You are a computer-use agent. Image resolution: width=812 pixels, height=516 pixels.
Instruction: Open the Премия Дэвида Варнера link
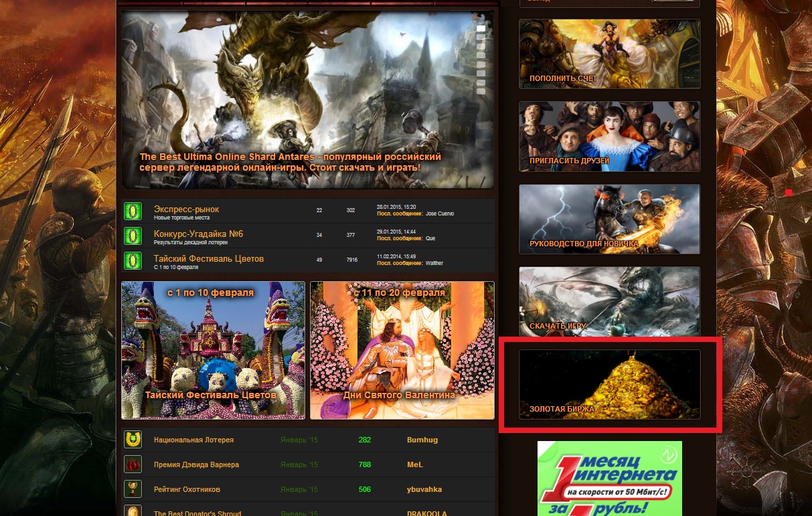pyautogui.click(x=196, y=465)
